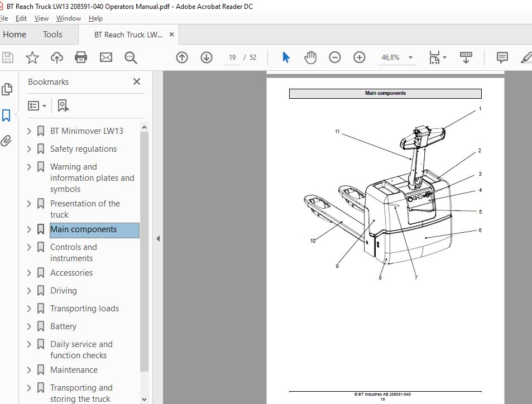The image size is (532, 404).
Task: Click the Read mode scrolling icon
Action: (466, 57)
